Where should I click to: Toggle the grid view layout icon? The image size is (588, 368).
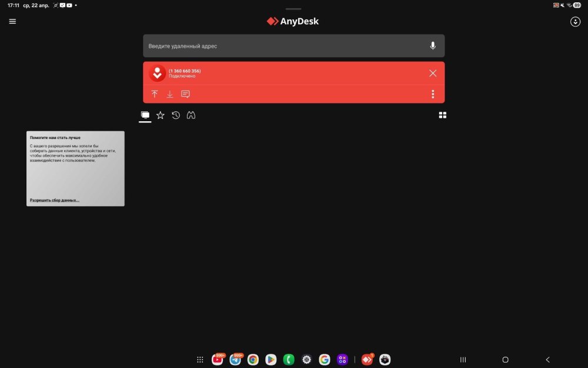443,115
